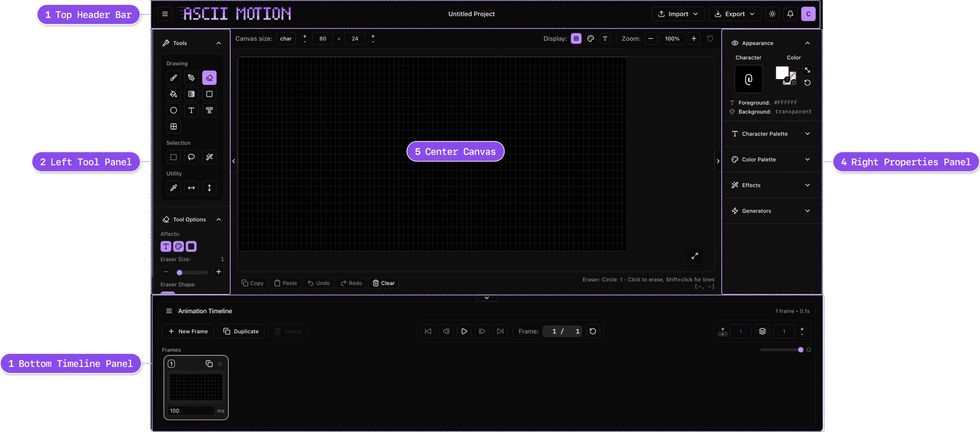Image resolution: width=980 pixels, height=432 pixels.
Task: Select the ASCII Type figlet tool
Action: click(x=209, y=110)
